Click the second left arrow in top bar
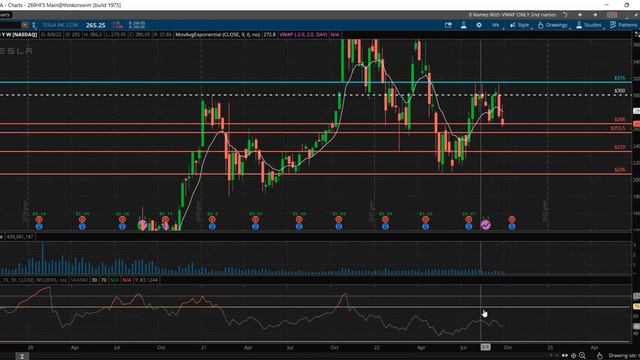 595,15
